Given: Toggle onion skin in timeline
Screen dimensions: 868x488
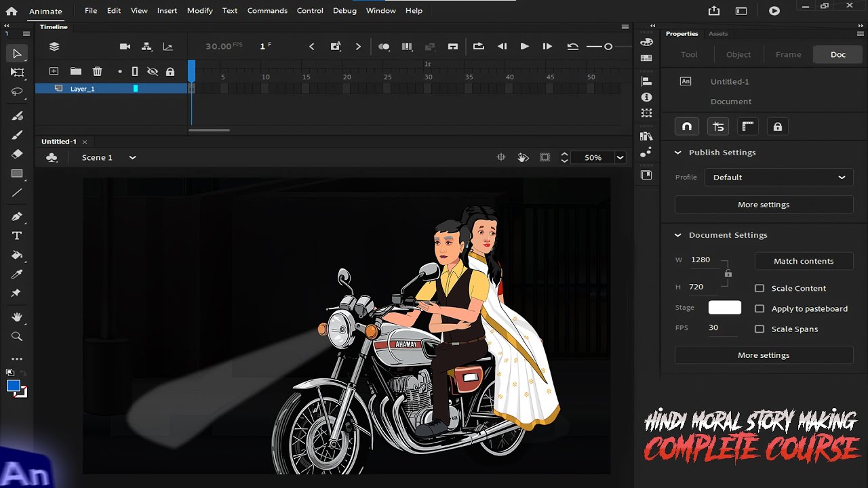Looking at the screenshot, I should tap(384, 46).
